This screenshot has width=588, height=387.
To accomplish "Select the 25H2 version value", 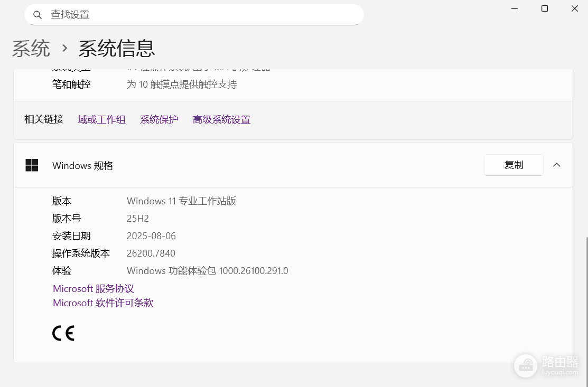I will click(x=138, y=219).
